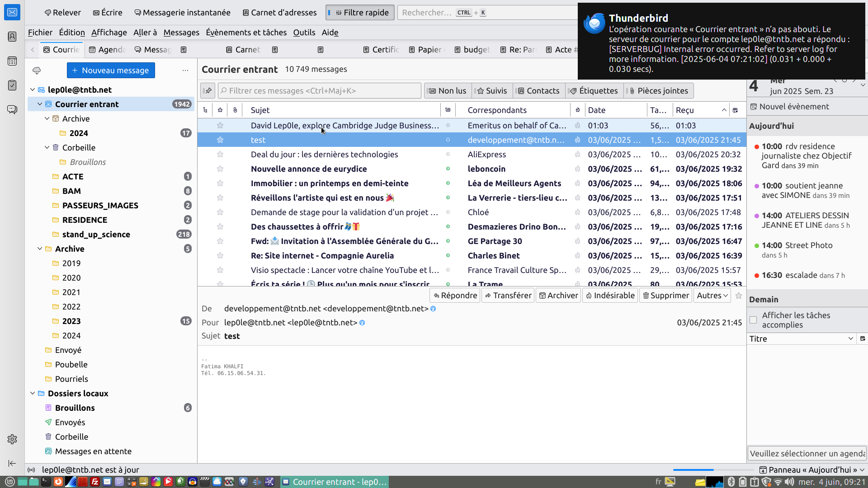Collapse the Dossiers locaux tree
Screen dimensions: 868x488
[x=33, y=394]
